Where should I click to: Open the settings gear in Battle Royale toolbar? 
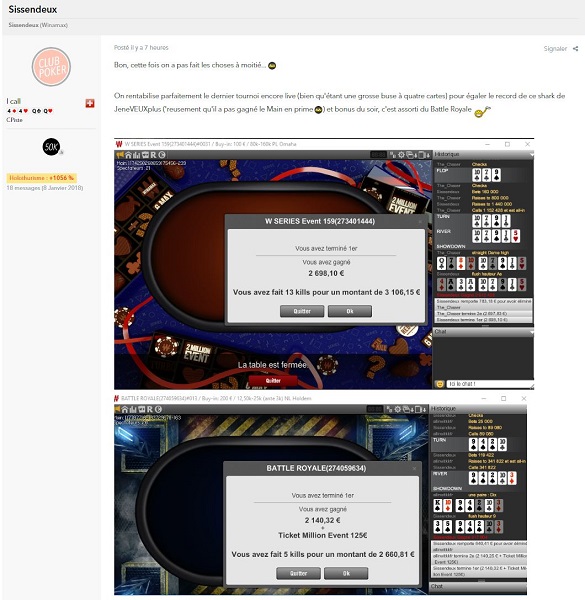[x=398, y=409]
